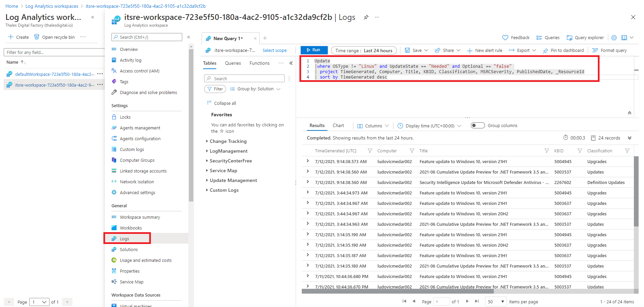Open Group by: Solution dropdown

tap(255, 89)
